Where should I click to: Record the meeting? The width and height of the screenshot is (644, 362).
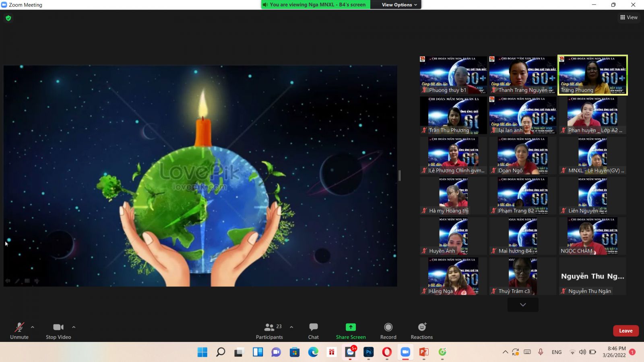tap(388, 331)
